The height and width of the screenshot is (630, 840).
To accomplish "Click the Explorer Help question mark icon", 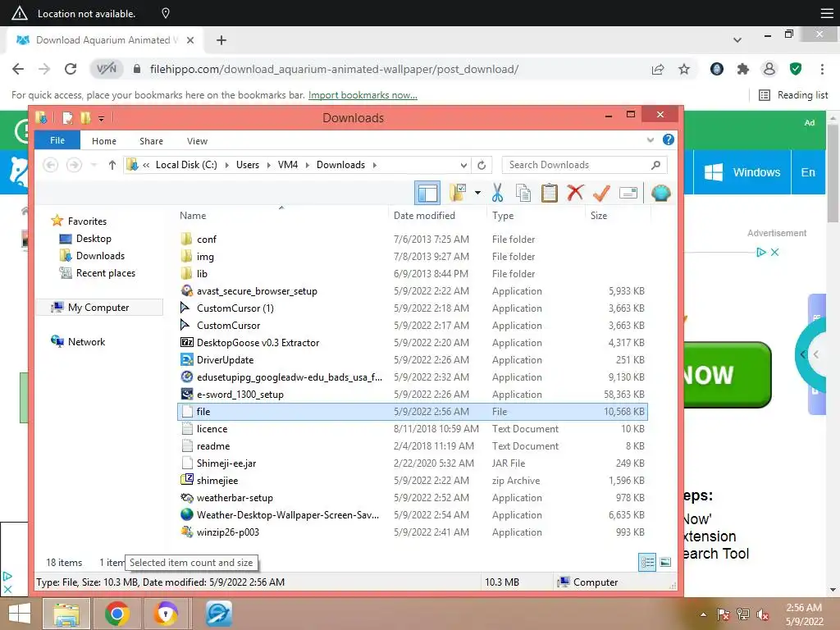I will pos(668,139).
